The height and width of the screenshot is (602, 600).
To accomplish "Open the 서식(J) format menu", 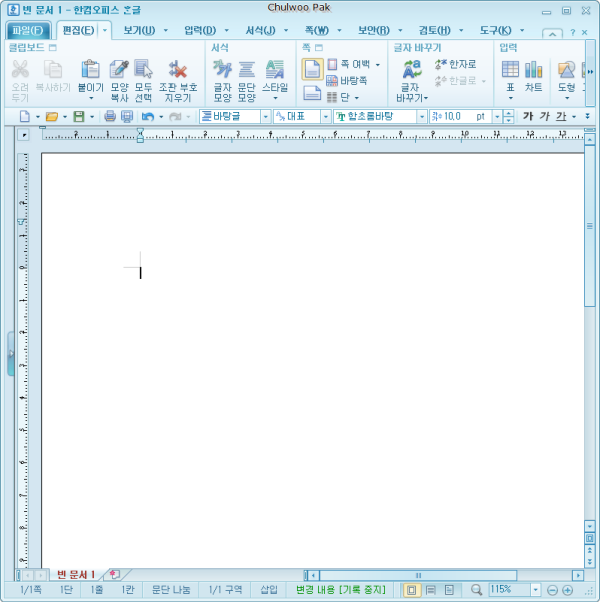I will click(x=261, y=30).
